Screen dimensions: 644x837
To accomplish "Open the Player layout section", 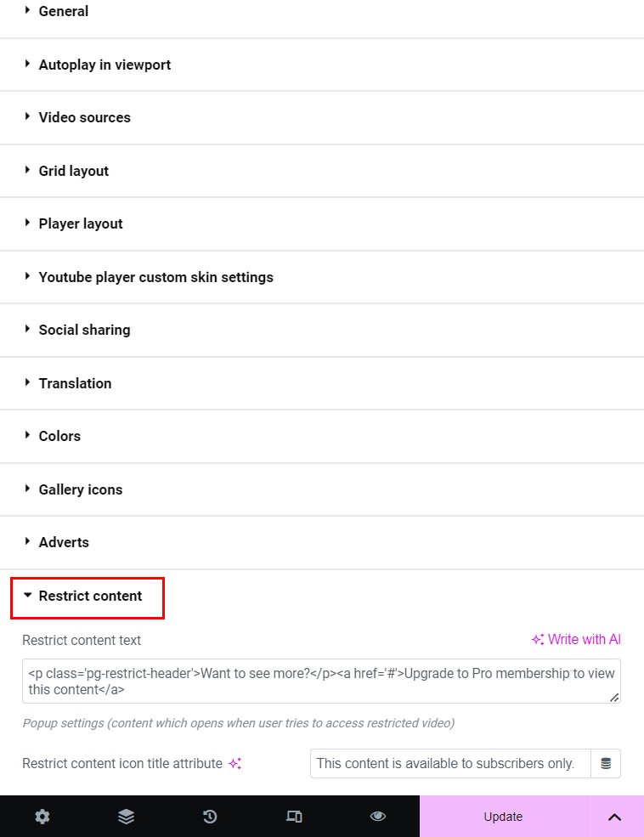I will 81,223.
